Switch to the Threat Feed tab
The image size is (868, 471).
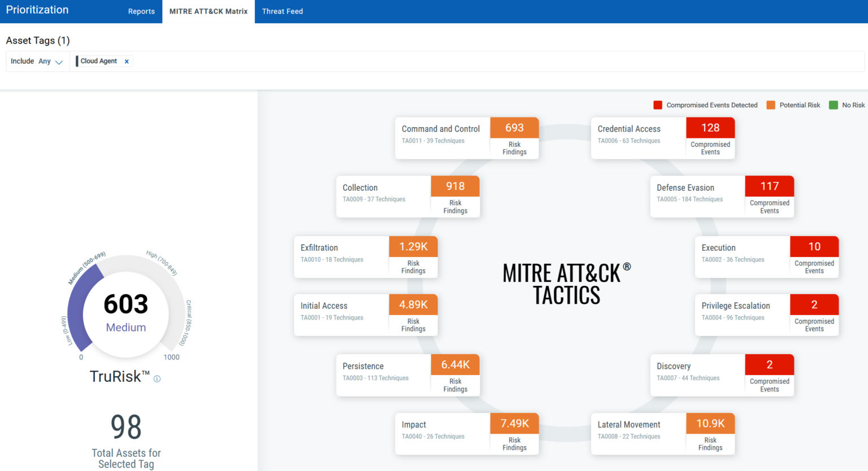[282, 11]
